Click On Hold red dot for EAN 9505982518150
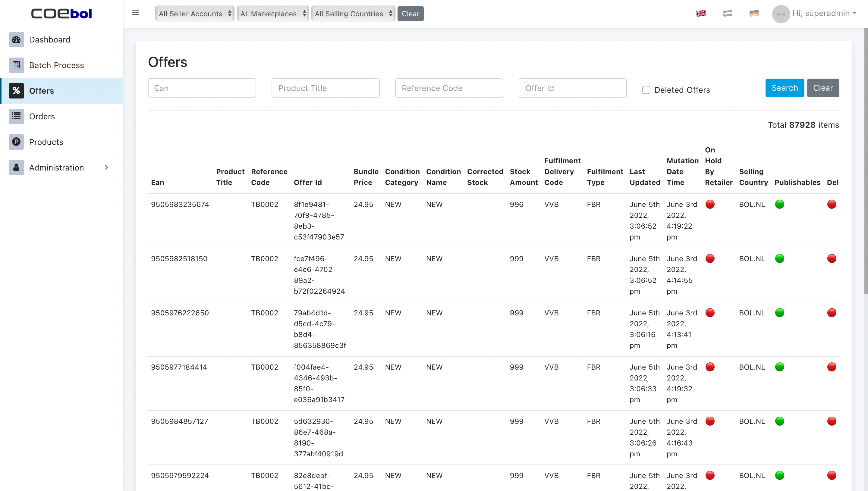This screenshot has width=868, height=491. tap(710, 259)
